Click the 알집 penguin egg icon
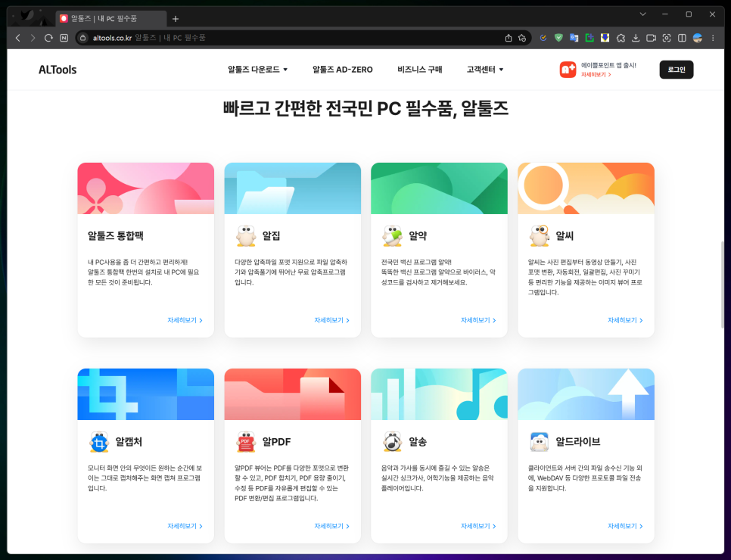 click(246, 236)
